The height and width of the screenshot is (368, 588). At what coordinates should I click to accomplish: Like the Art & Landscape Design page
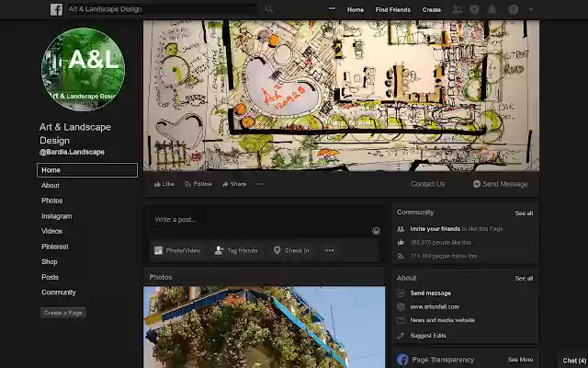point(164,184)
